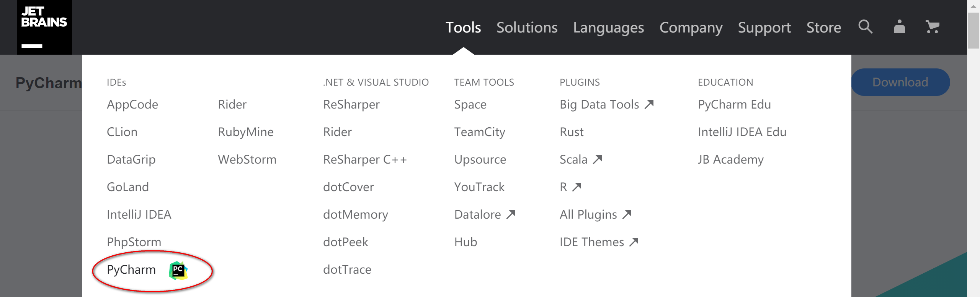Open the IntelliJ IDEA Edu link

tap(742, 132)
